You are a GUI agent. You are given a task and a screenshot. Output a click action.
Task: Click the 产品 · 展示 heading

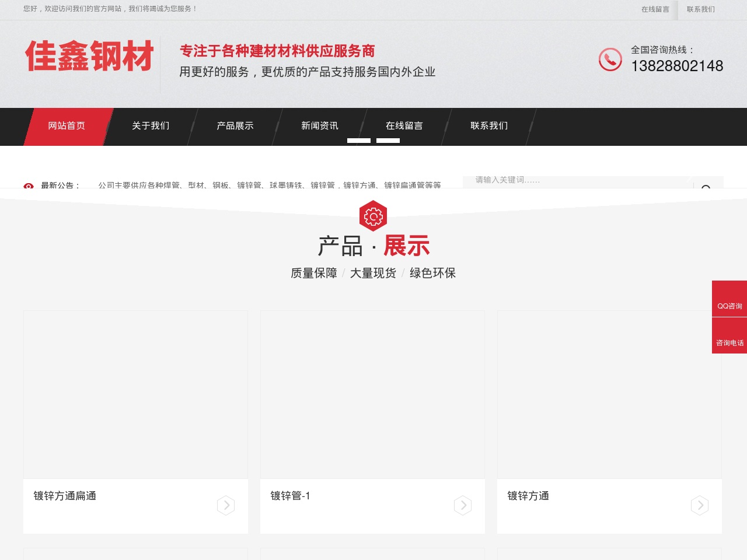[373, 246]
